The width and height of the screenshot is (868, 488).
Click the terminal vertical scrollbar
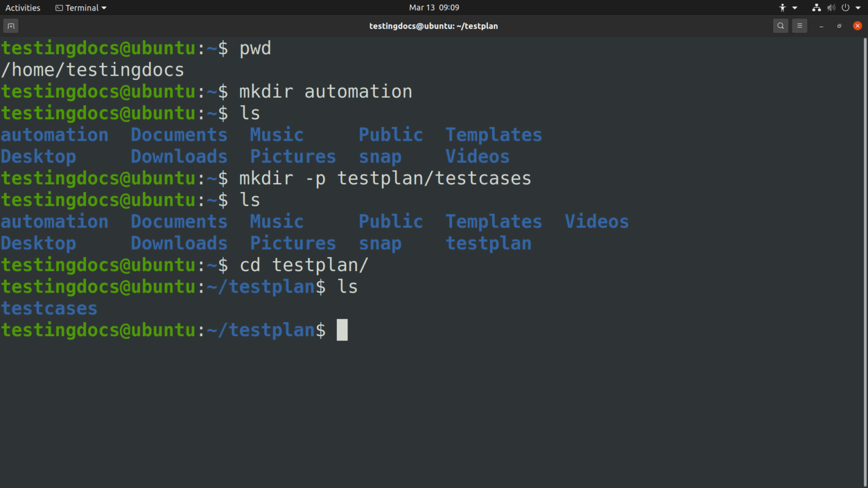tap(865, 169)
